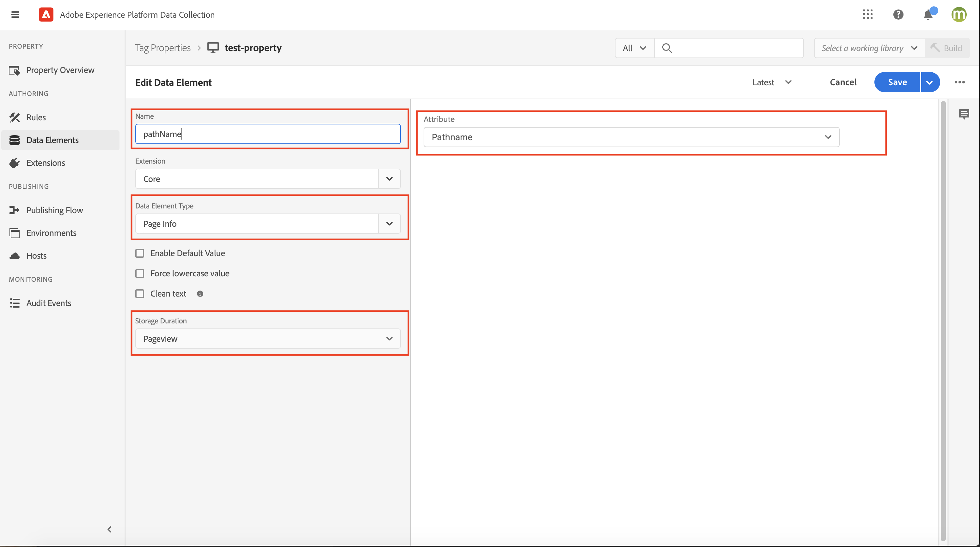Click the notifications bell icon
The height and width of the screenshot is (547, 980).
click(929, 15)
